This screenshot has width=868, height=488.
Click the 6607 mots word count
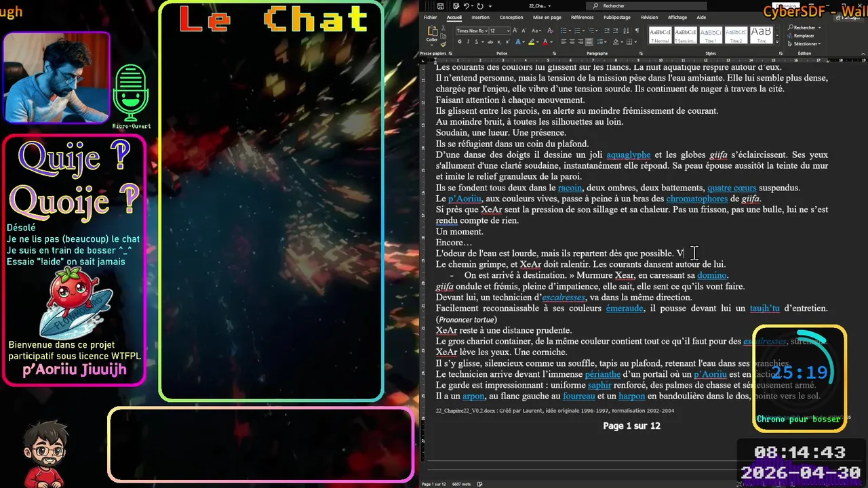(461, 484)
